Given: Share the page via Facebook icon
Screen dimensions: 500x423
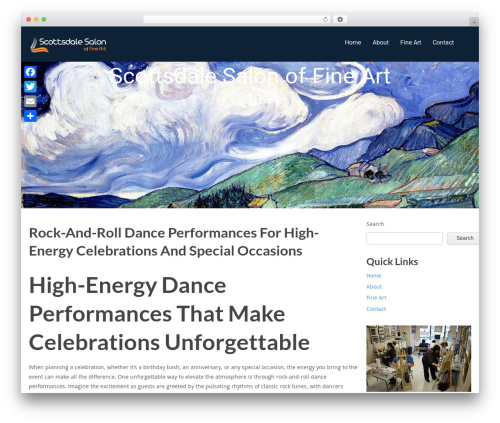Looking at the screenshot, I should (x=30, y=72).
